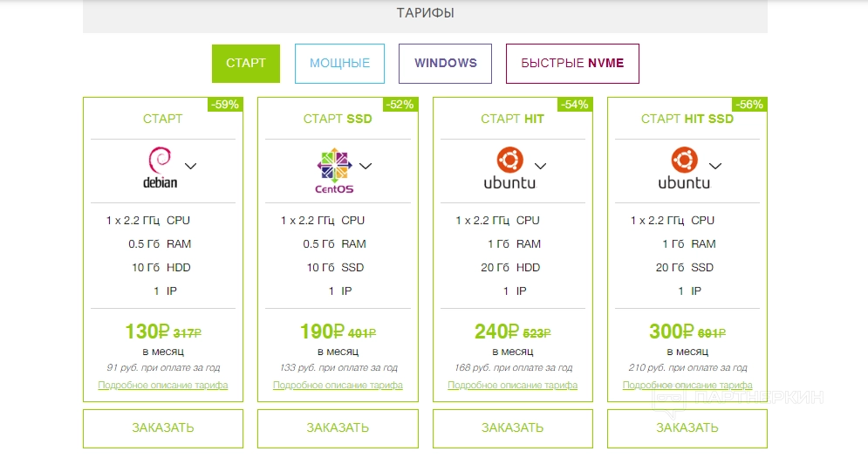868x465 pixels.
Task: Expand the OS dropdown next to CentOS
Action: point(366,165)
